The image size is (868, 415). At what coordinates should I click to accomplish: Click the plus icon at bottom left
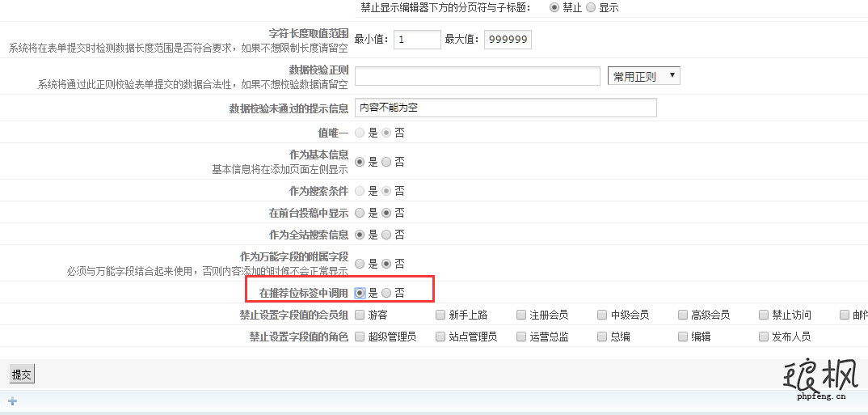(12, 401)
